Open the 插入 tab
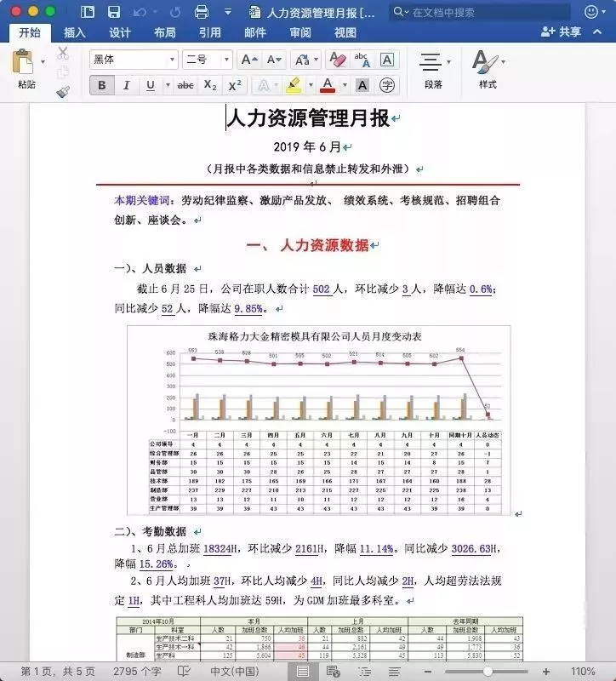The height and width of the screenshot is (681, 616). coord(75,32)
